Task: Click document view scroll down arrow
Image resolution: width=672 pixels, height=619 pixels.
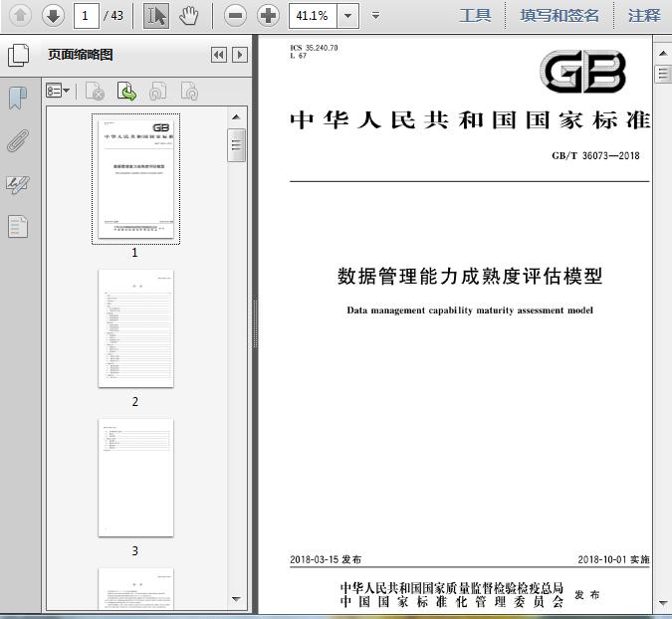Action: click(x=663, y=603)
